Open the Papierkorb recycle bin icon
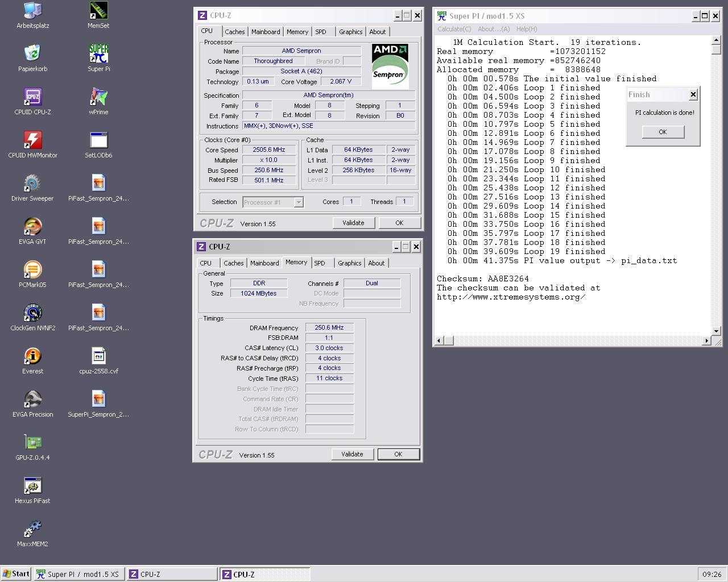This screenshot has height=582, width=728. [32, 59]
